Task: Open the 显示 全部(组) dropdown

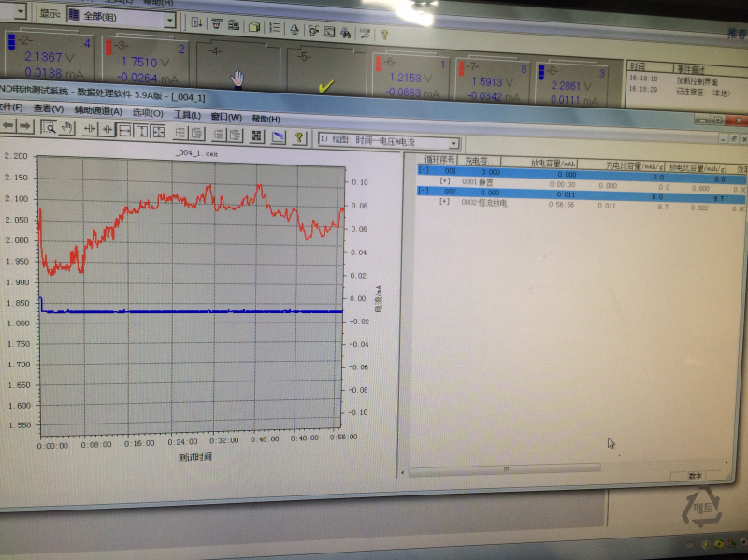Action: pyautogui.click(x=170, y=20)
